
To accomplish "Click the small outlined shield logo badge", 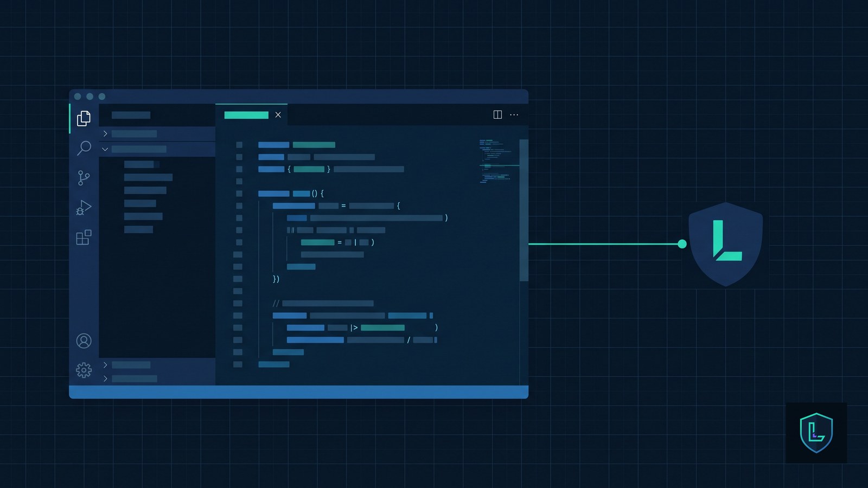I will tap(816, 433).
